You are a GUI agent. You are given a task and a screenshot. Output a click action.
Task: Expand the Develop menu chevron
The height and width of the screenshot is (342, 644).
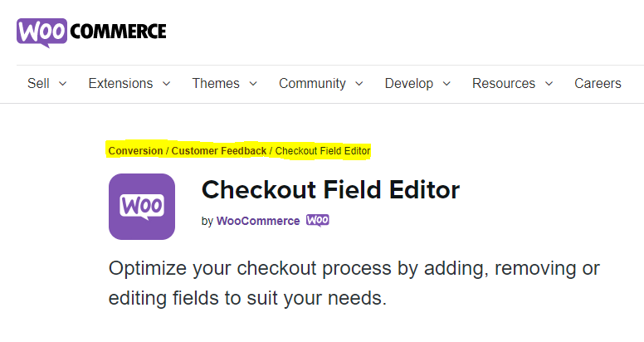tap(446, 84)
